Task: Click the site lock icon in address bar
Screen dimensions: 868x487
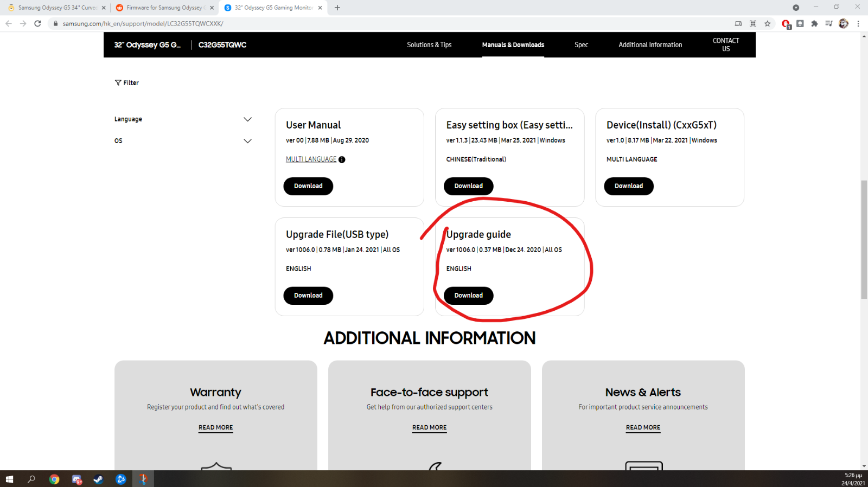Action: pos(55,23)
